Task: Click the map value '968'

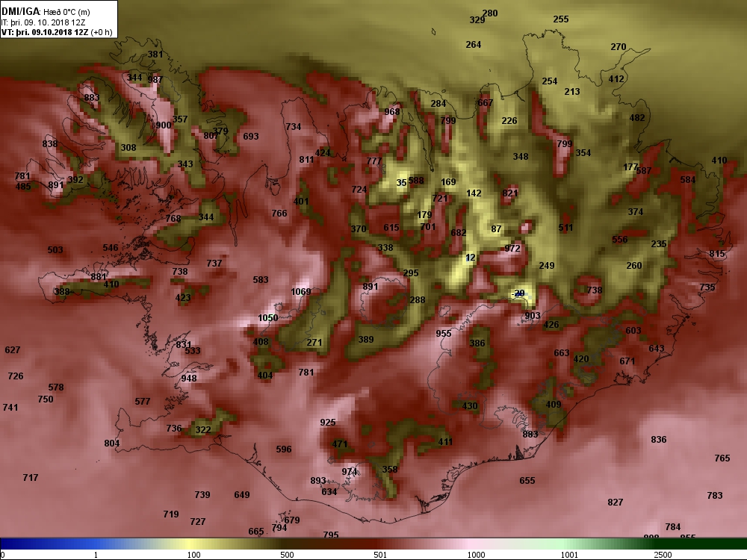Action: [392, 112]
